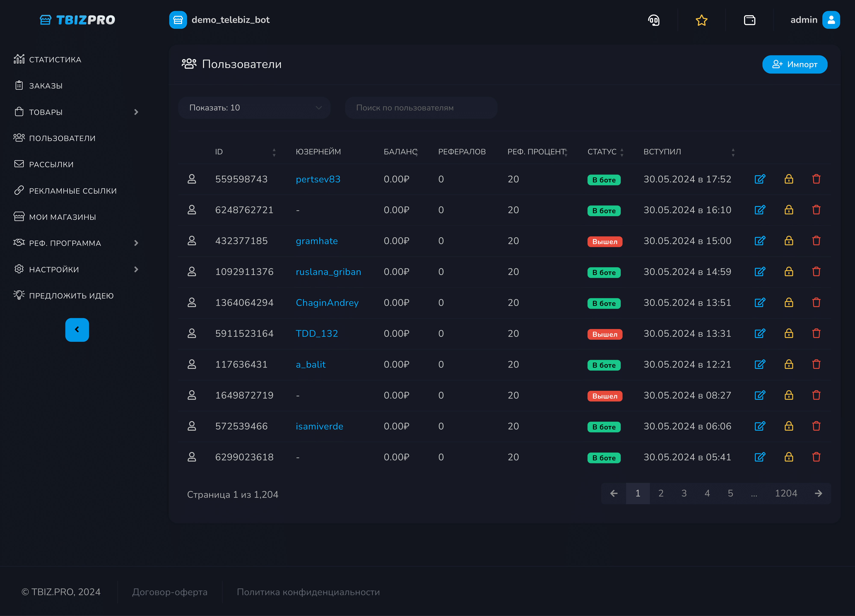
Task: Click the Импорт button
Action: pos(794,65)
